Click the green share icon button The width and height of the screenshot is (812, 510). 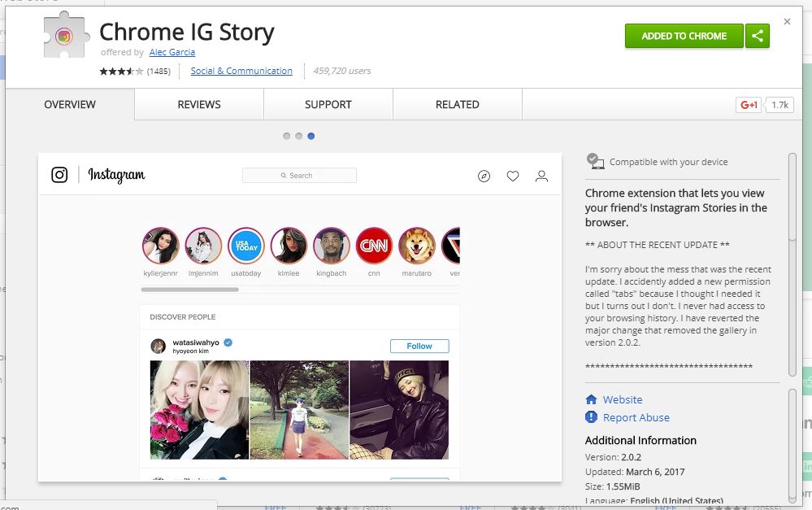[757, 36]
